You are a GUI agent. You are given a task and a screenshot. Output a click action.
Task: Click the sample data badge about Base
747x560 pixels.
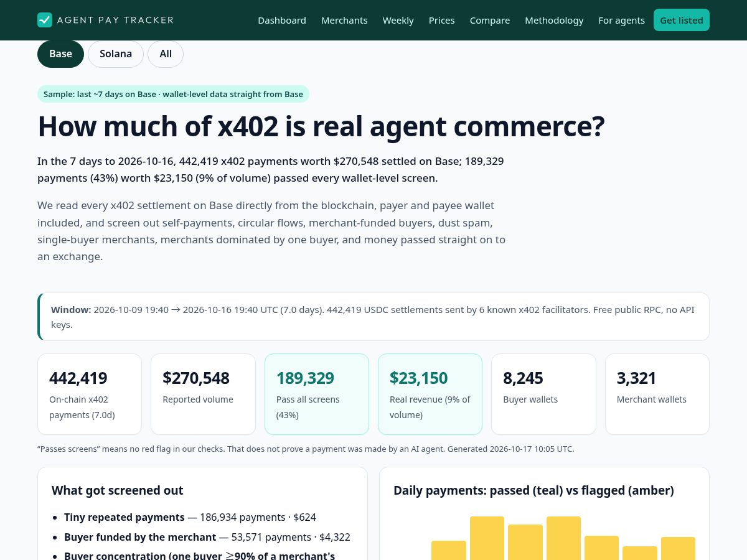(173, 94)
